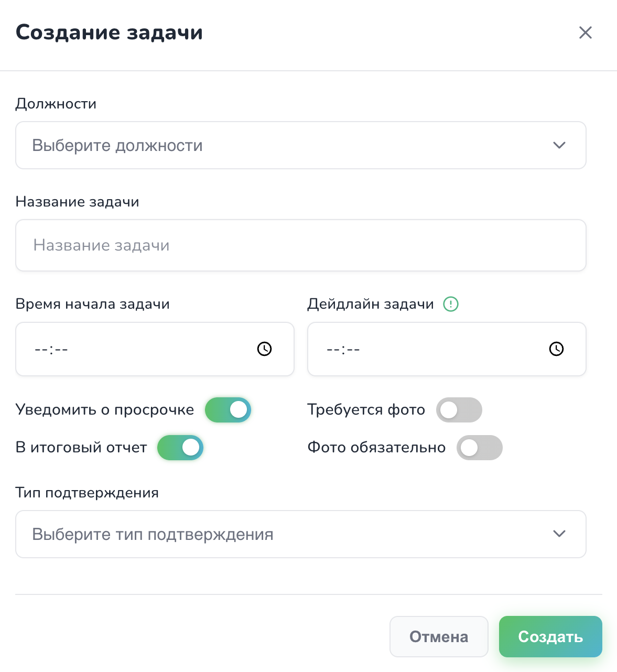Screen dimensions: 617x672
Task: Enable the Требуется фото toggle
Action: (459, 410)
